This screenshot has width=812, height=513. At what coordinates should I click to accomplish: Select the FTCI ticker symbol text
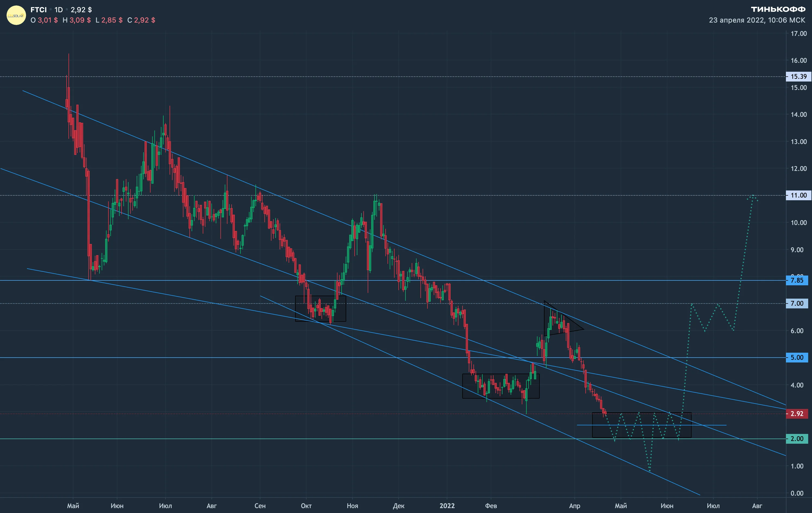(x=38, y=10)
